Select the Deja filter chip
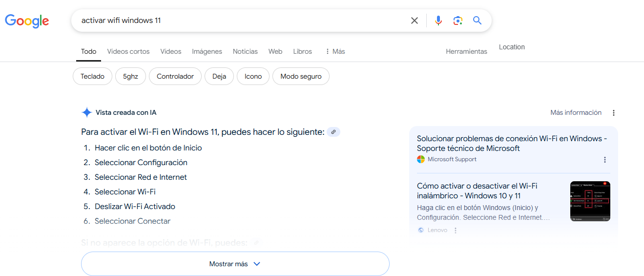The image size is (644, 276). (x=219, y=76)
